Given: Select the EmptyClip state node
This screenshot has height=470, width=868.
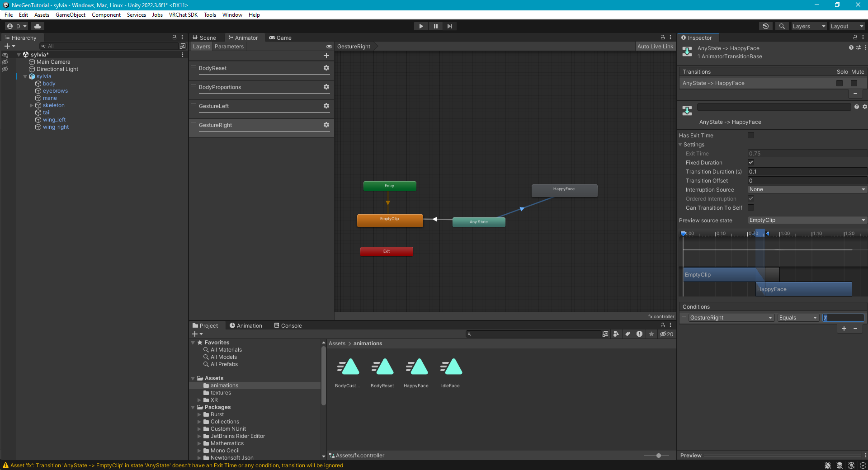Looking at the screenshot, I should point(390,220).
